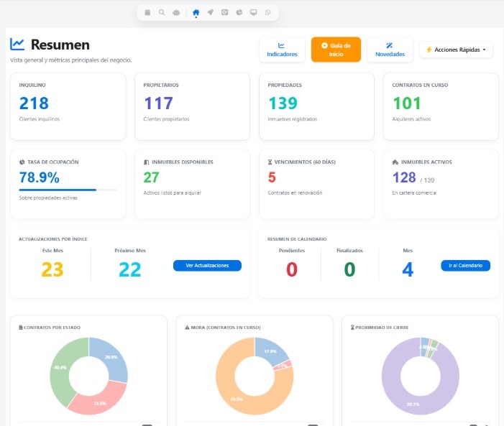504x426 pixels.
Task: Expand the Acciones Rápidas dropdown arrow
Action: [x=485, y=50]
